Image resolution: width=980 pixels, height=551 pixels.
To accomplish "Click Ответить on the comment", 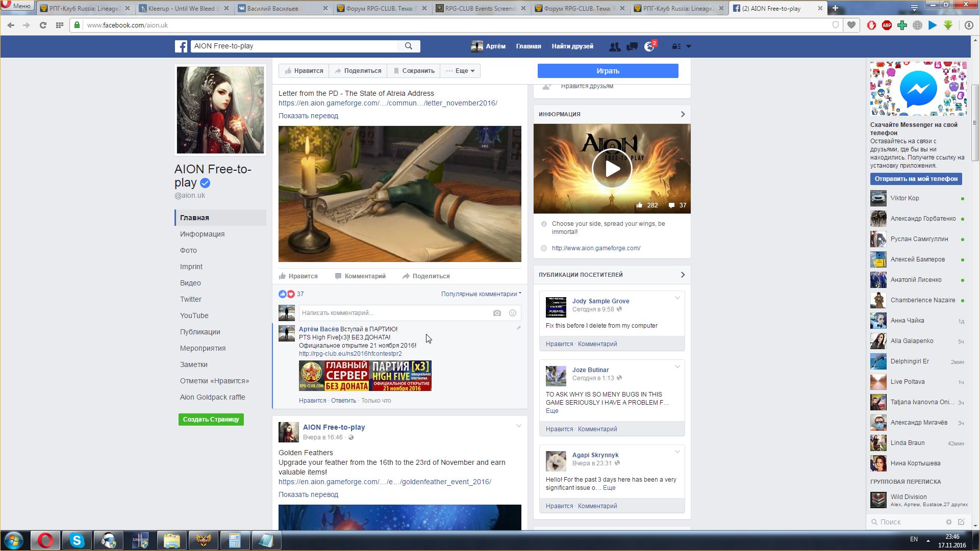I will 343,401.
